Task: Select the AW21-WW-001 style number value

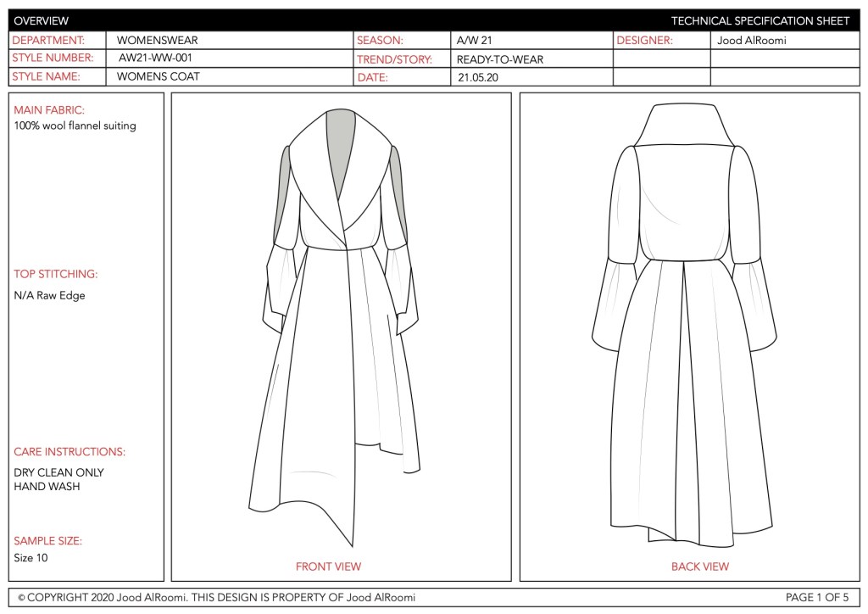Action: click(x=162, y=59)
